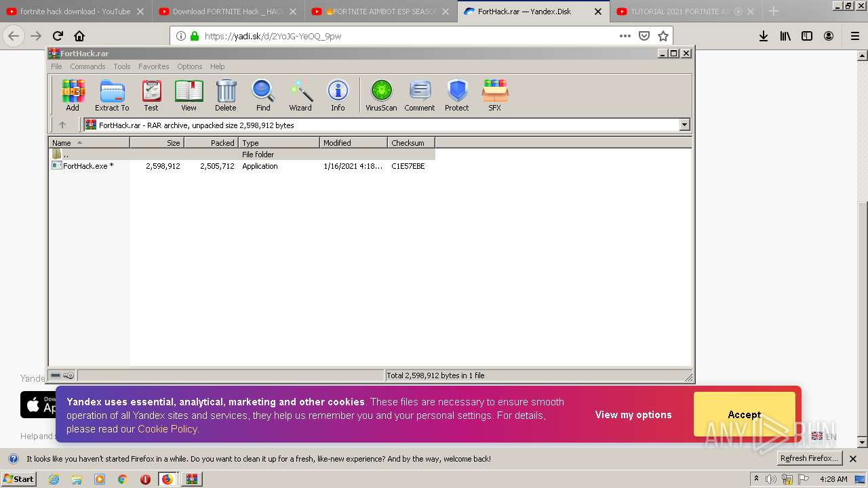Screen dimensions: 868x488
Task: Switch to 'fortnite hack download - YouTube' tab
Action: tap(75, 12)
